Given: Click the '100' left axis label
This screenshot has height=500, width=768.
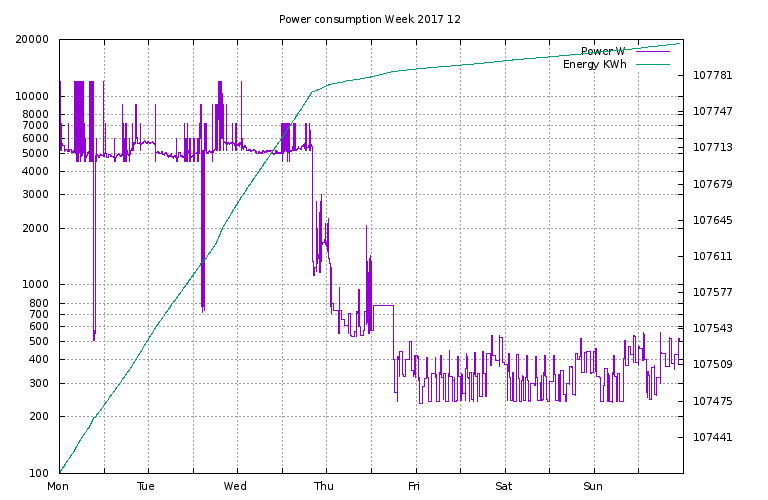Looking at the screenshot, I should [39, 473].
